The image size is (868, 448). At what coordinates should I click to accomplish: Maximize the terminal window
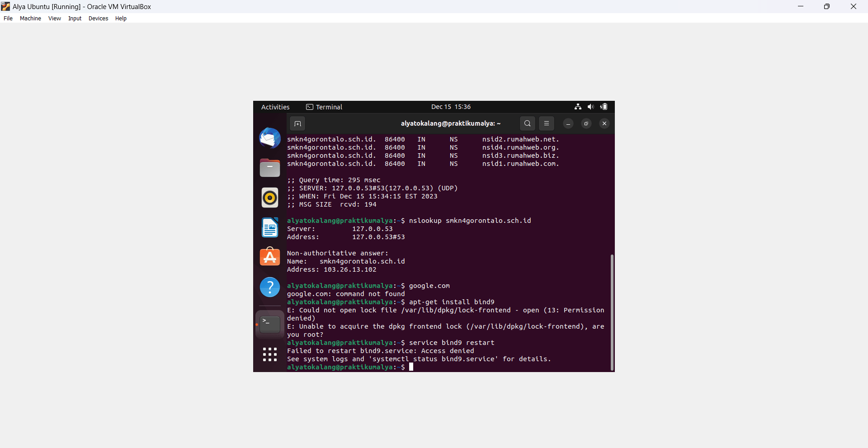586,123
